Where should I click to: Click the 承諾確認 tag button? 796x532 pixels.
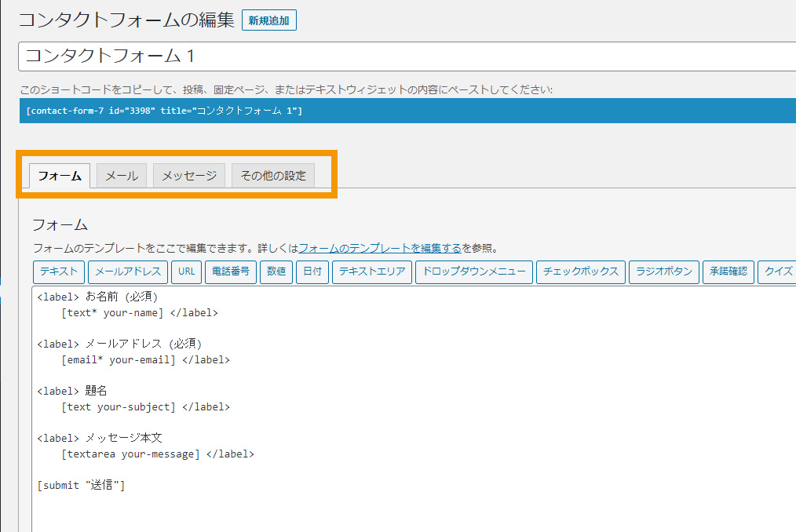coord(728,272)
